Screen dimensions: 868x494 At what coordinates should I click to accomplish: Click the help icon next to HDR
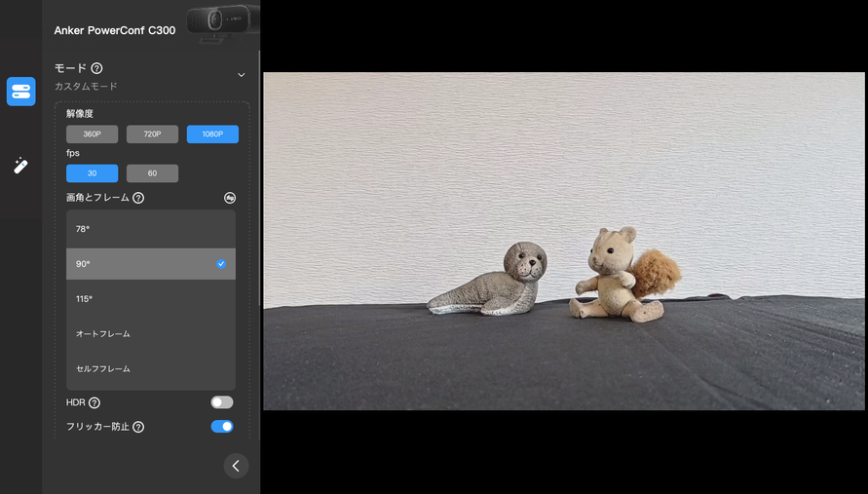(94, 402)
